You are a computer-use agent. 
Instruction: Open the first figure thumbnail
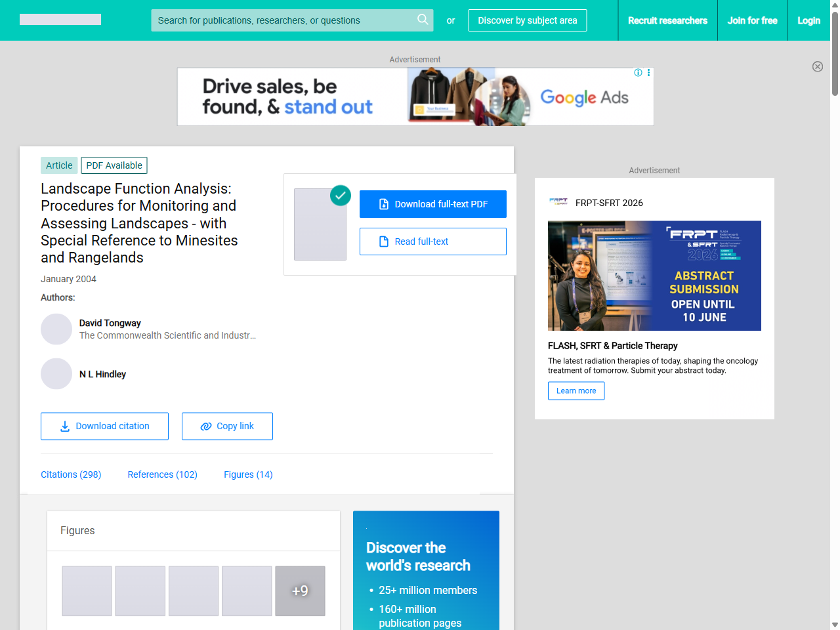87,591
